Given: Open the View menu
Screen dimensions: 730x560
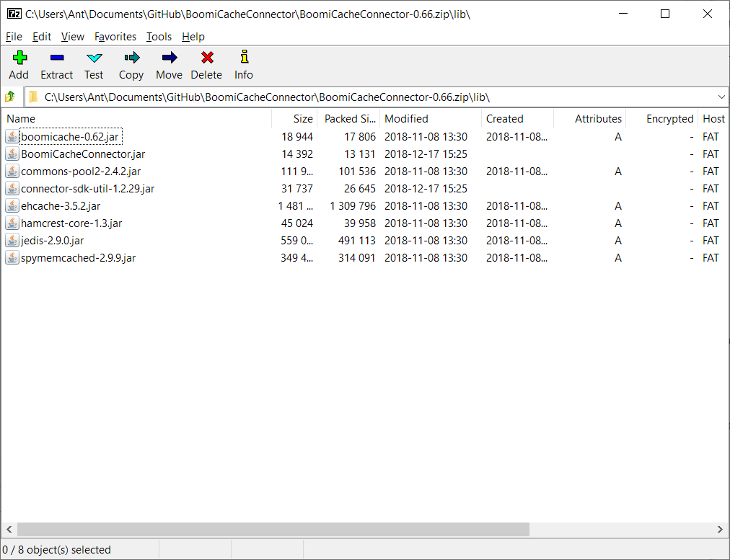Looking at the screenshot, I should pyautogui.click(x=73, y=37).
